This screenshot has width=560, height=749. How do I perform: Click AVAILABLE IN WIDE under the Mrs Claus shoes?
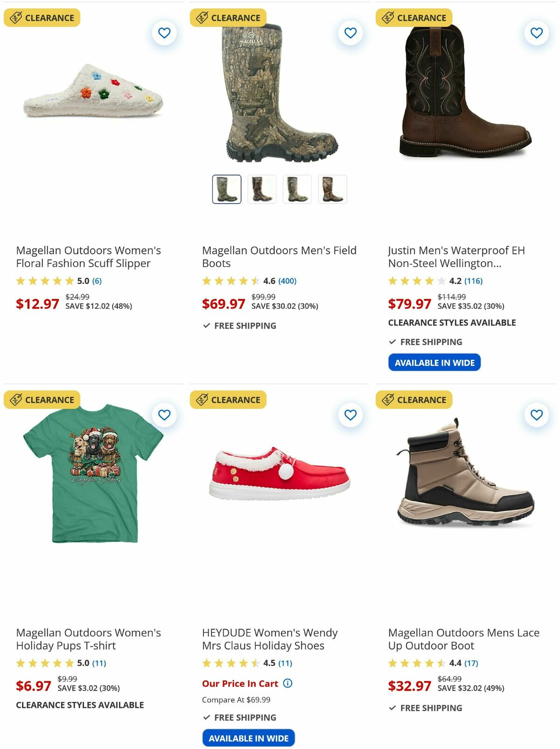click(x=248, y=738)
